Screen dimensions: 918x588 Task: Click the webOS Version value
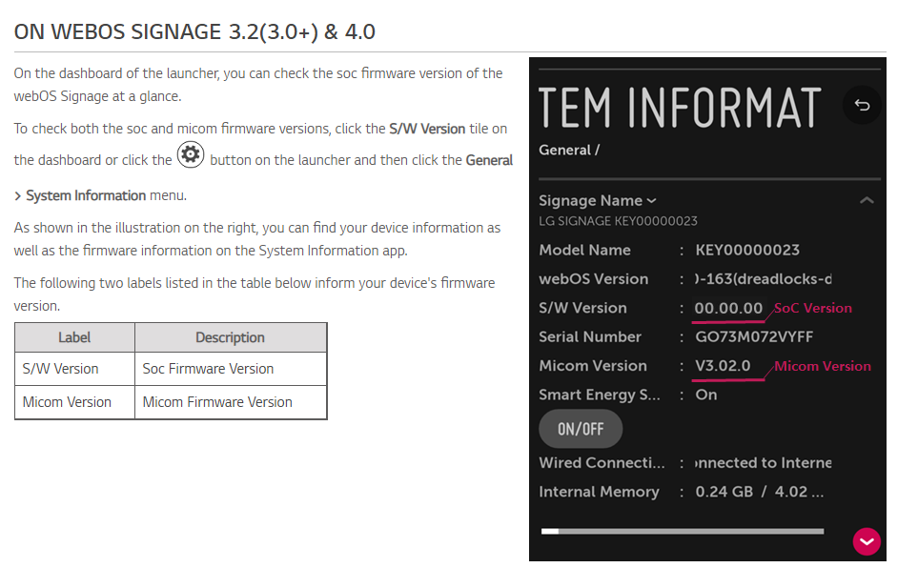click(763, 279)
